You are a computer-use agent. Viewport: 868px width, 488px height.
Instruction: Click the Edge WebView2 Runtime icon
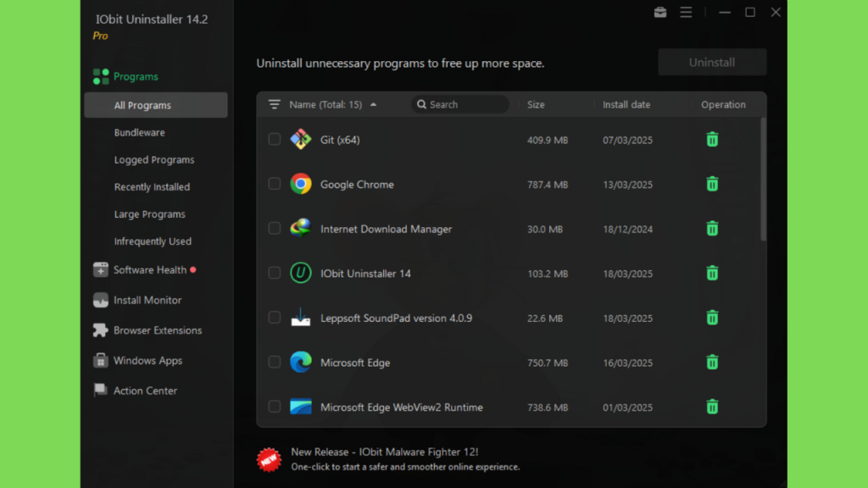[x=301, y=408]
